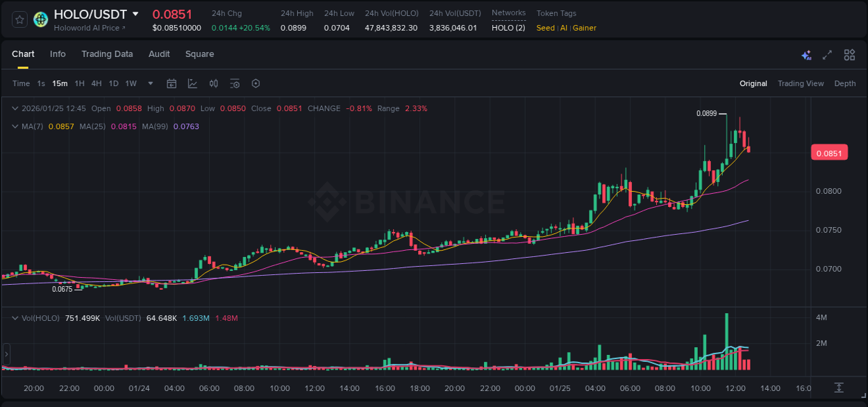Open the indicator settings icon
This screenshot has width=868, height=407.
(235, 83)
